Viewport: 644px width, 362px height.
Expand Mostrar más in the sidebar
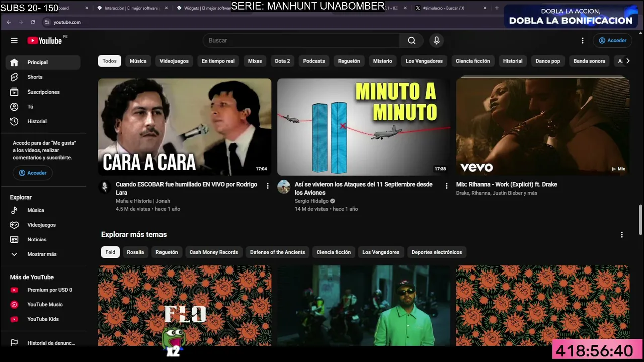pyautogui.click(x=43, y=254)
